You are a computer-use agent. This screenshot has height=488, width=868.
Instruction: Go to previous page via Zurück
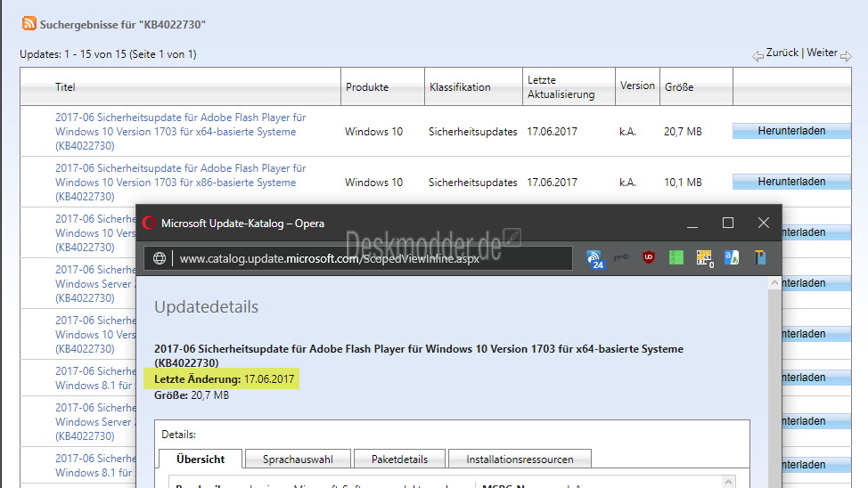pyautogui.click(x=782, y=53)
